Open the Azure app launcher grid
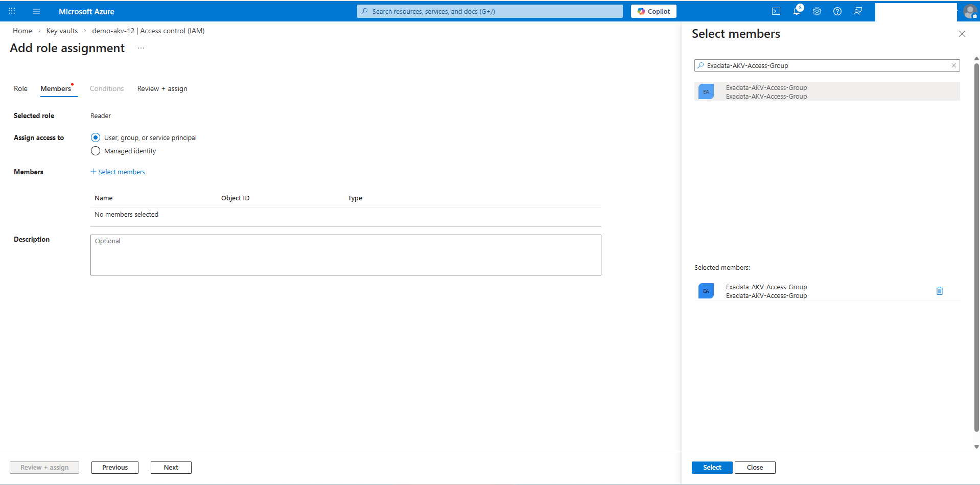This screenshot has height=485, width=980. click(11, 11)
